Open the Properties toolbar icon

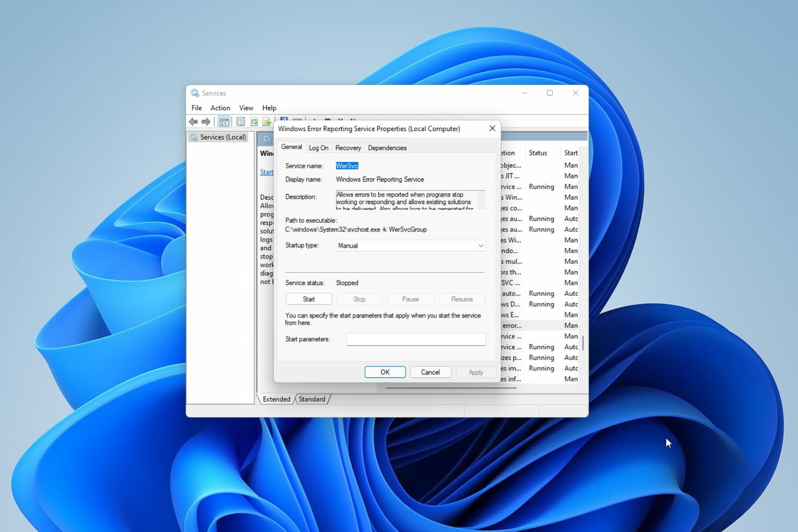pos(241,121)
